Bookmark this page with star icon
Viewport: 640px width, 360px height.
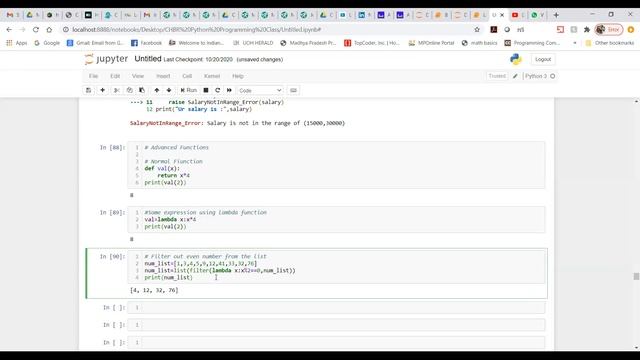[x=477, y=29]
